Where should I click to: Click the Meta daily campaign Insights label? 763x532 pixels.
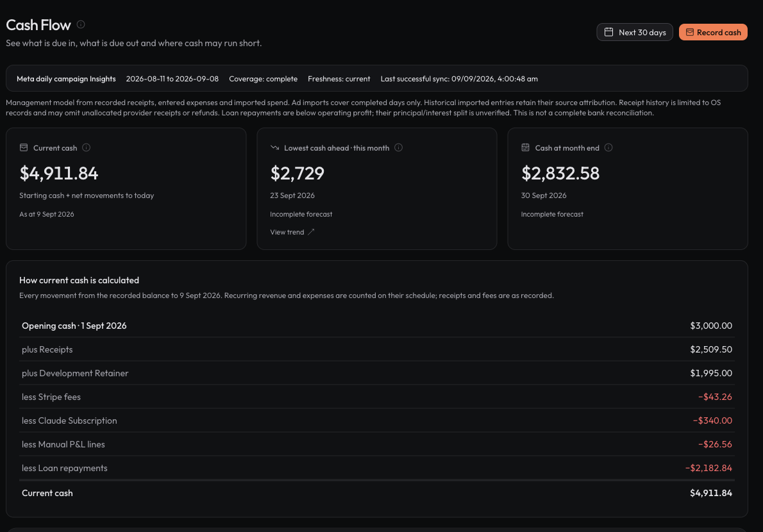[x=66, y=79]
